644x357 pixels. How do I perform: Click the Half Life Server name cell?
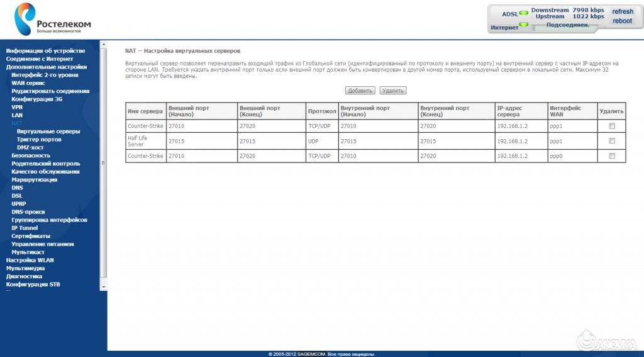(x=146, y=141)
